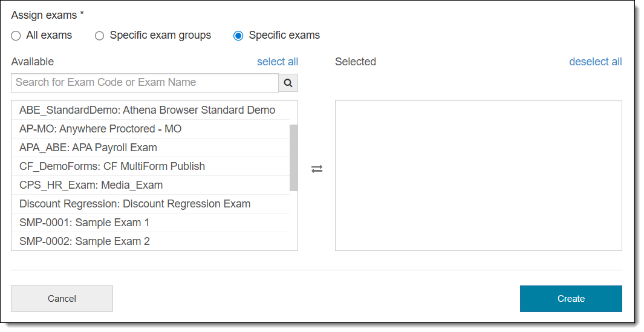Click the transfer arrows icon between lists
The width and height of the screenshot is (644, 332).
tap(317, 169)
